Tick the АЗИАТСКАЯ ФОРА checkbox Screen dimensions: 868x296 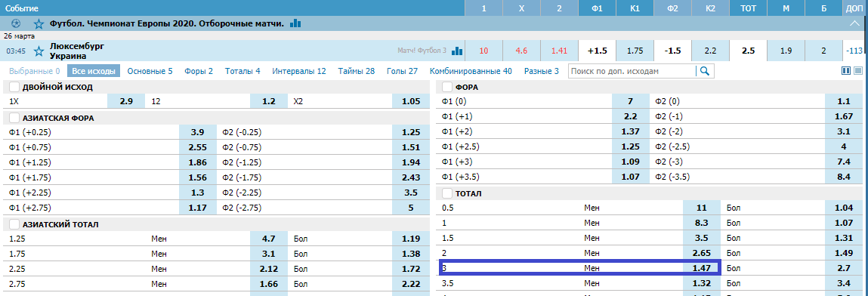pyautogui.click(x=14, y=117)
